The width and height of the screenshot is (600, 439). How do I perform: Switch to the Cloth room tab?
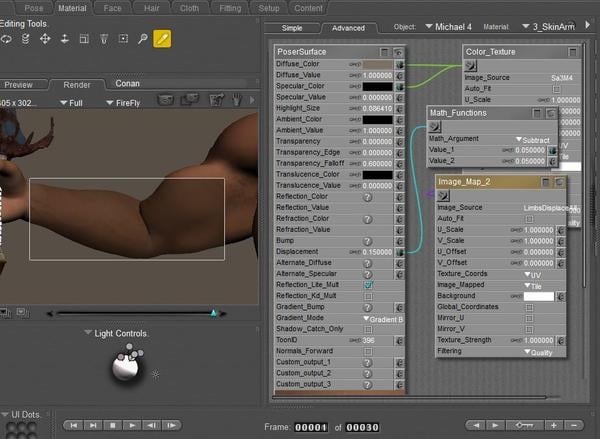coord(189,8)
